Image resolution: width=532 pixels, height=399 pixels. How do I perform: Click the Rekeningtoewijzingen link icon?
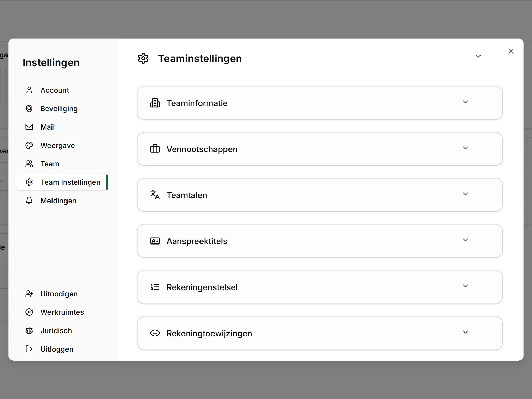[x=155, y=333]
